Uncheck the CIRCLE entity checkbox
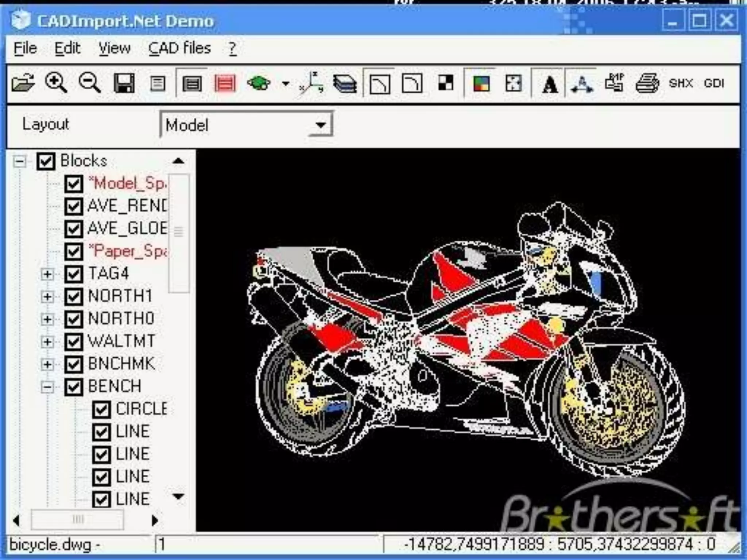The image size is (747, 560). pyautogui.click(x=101, y=409)
